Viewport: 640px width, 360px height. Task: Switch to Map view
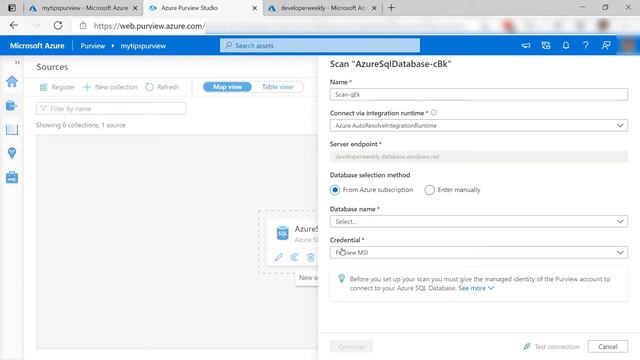pyautogui.click(x=227, y=87)
